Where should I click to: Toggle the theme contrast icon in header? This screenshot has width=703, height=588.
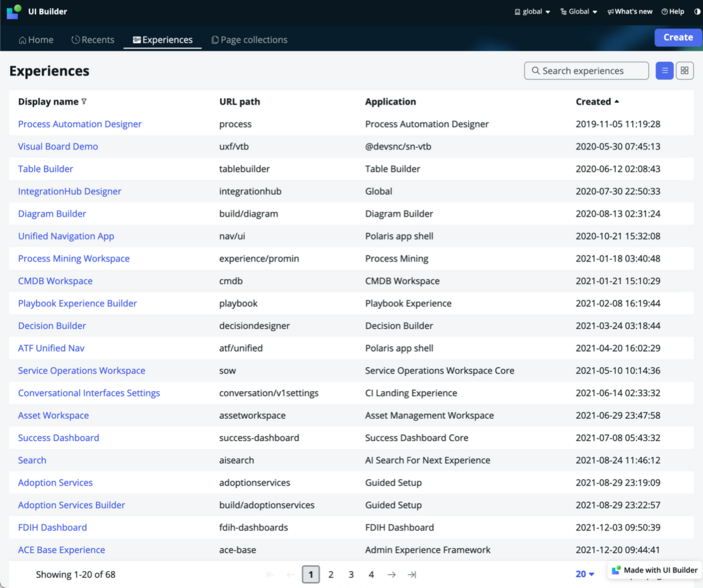[x=697, y=12]
